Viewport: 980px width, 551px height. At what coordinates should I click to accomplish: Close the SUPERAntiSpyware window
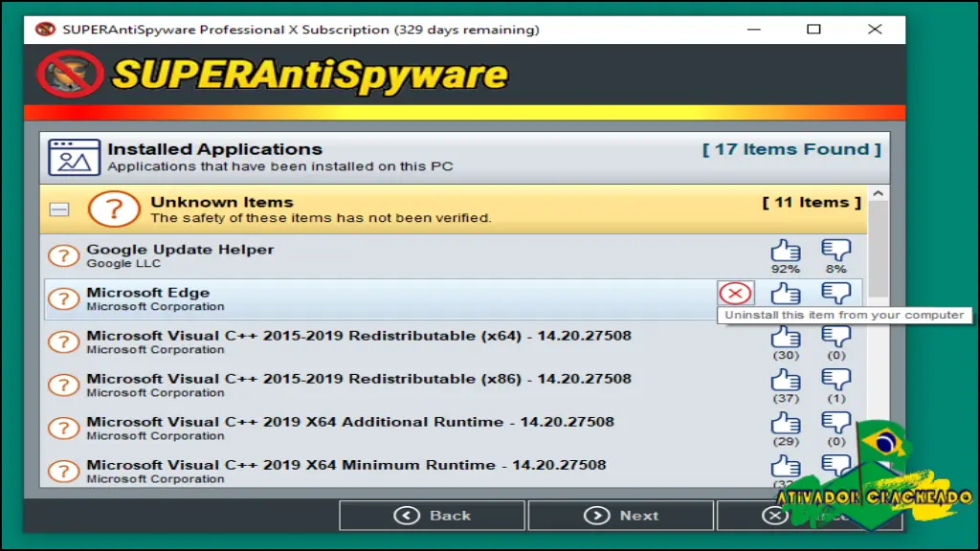(x=875, y=30)
